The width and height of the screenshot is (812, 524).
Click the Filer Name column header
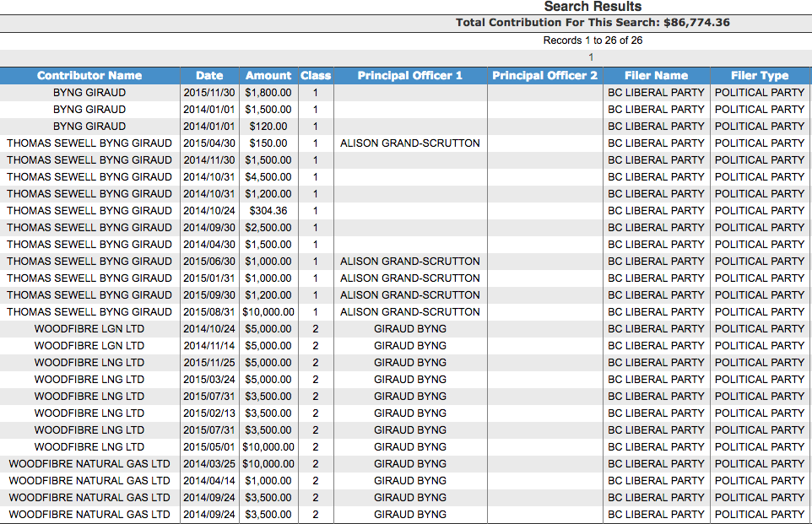[656, 76]
